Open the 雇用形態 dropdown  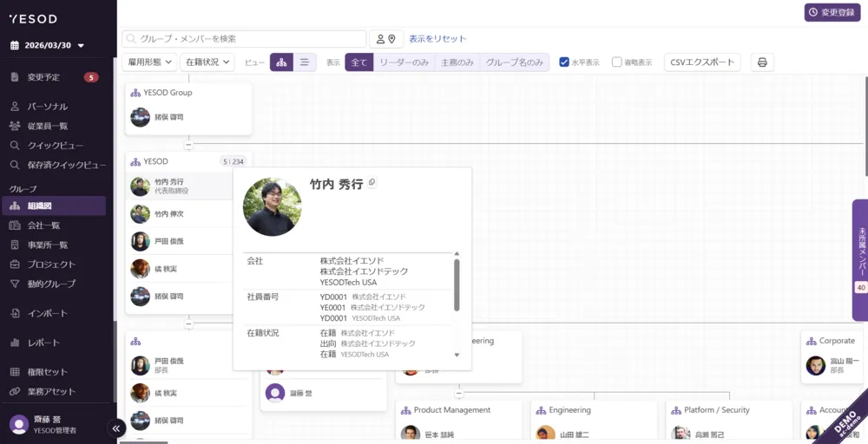click(x=149, y=62)
